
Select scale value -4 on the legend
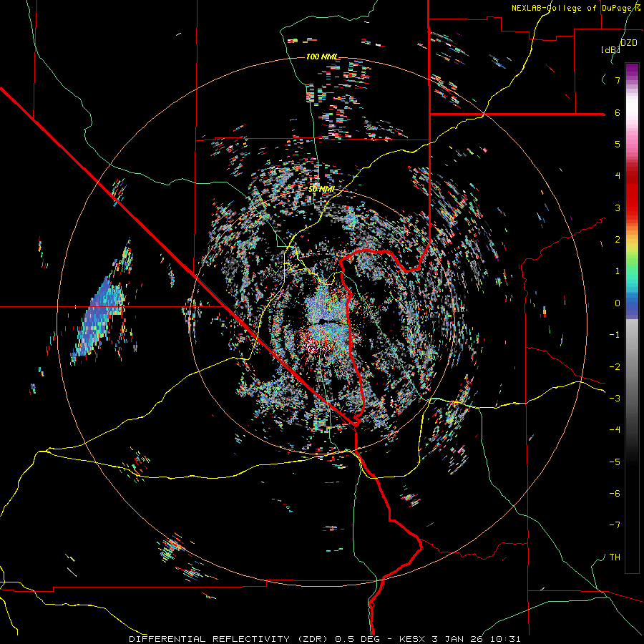615,430
